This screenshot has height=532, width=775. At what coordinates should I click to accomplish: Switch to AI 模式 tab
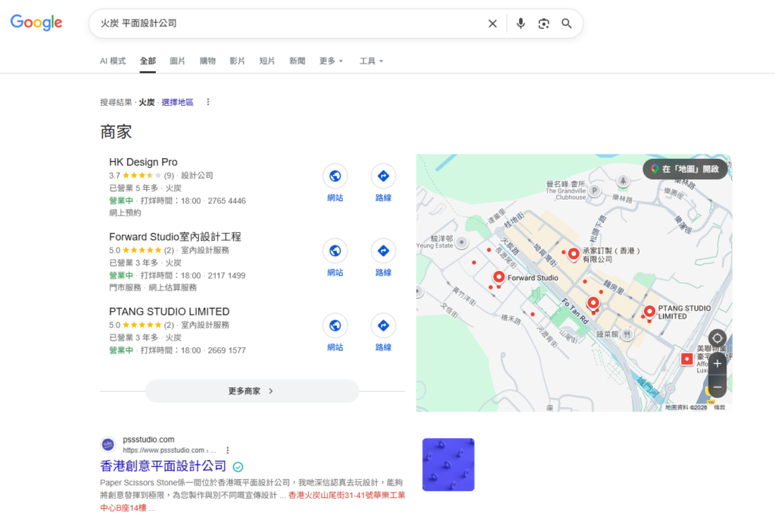click(113, 61)
